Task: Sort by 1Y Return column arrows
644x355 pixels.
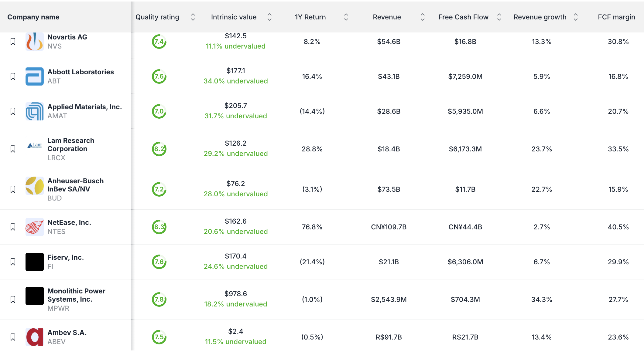Action: [346, 17]
